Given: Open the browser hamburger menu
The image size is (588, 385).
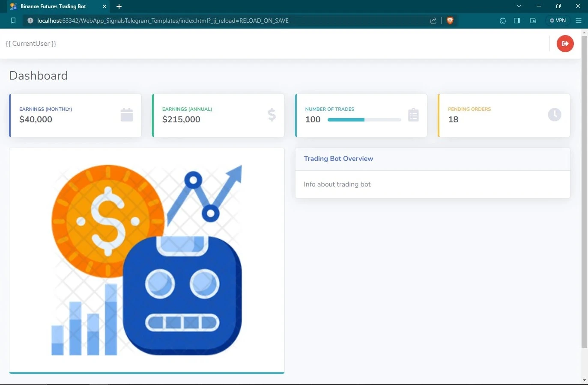Looking at the screenshot, I should [579, 20].
